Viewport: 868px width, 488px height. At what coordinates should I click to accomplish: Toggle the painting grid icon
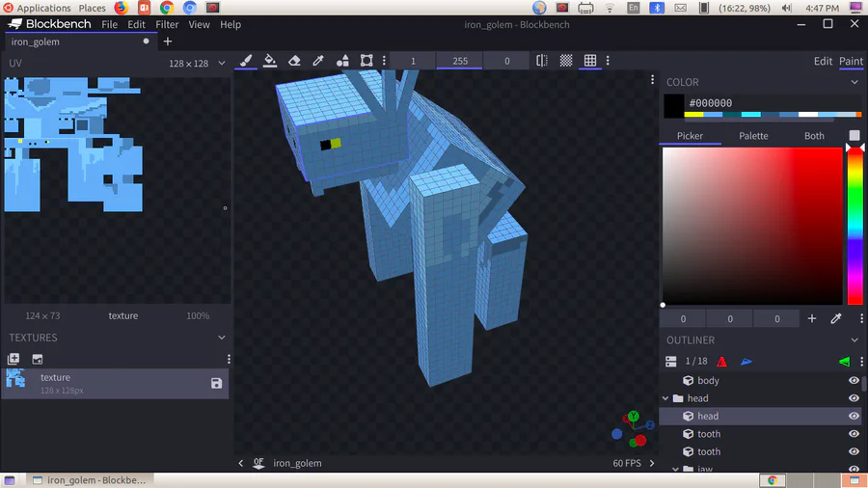click(590, 61)
